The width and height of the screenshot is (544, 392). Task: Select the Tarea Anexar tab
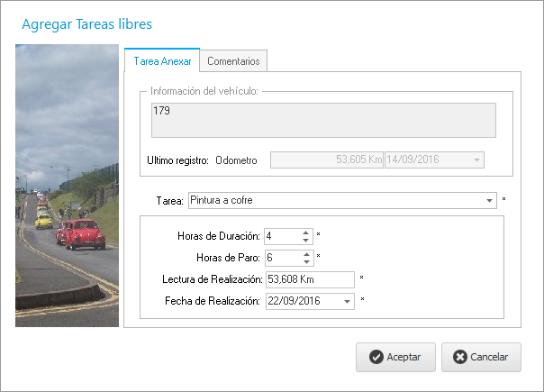(x=161, y=61)
